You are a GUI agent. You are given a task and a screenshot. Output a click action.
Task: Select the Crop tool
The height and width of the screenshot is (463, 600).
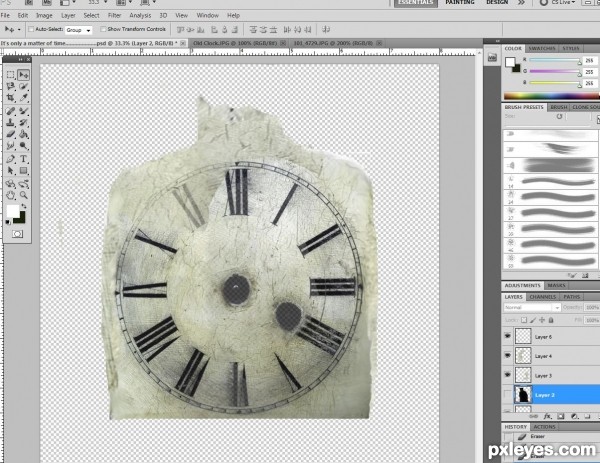(10, 98)
